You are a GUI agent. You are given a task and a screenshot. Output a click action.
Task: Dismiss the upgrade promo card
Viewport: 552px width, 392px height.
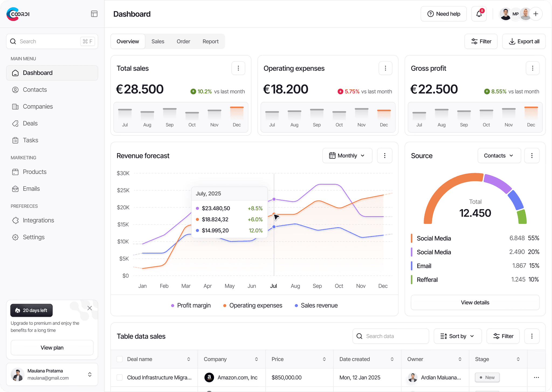click(90, 308)
